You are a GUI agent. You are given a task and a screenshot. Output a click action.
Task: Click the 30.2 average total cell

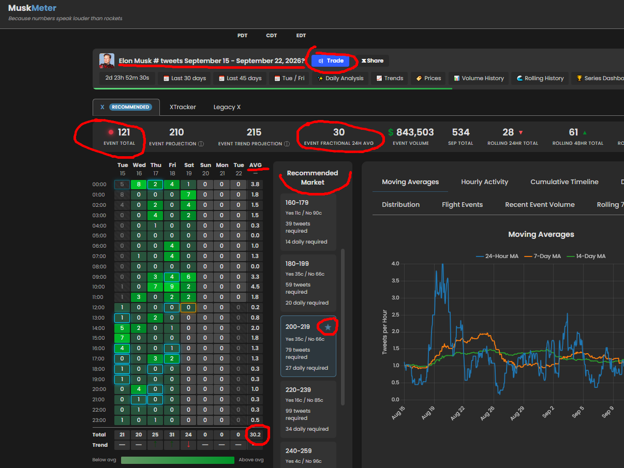[255, 435]
